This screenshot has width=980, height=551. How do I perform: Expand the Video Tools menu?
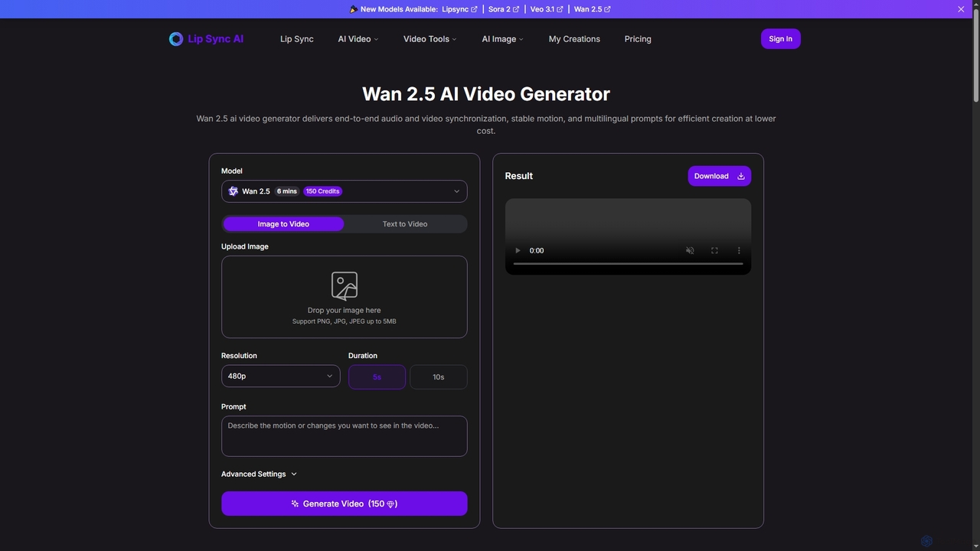tap(430, 39)
